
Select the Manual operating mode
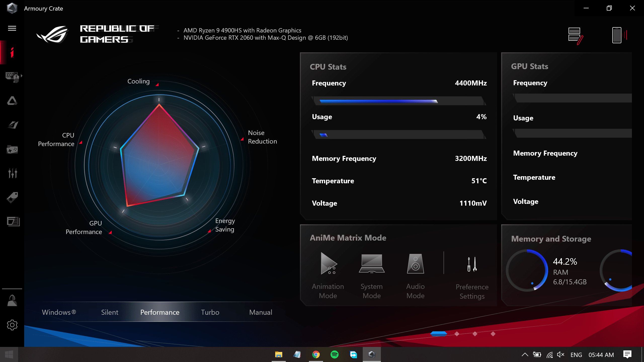tap(261, 312)
